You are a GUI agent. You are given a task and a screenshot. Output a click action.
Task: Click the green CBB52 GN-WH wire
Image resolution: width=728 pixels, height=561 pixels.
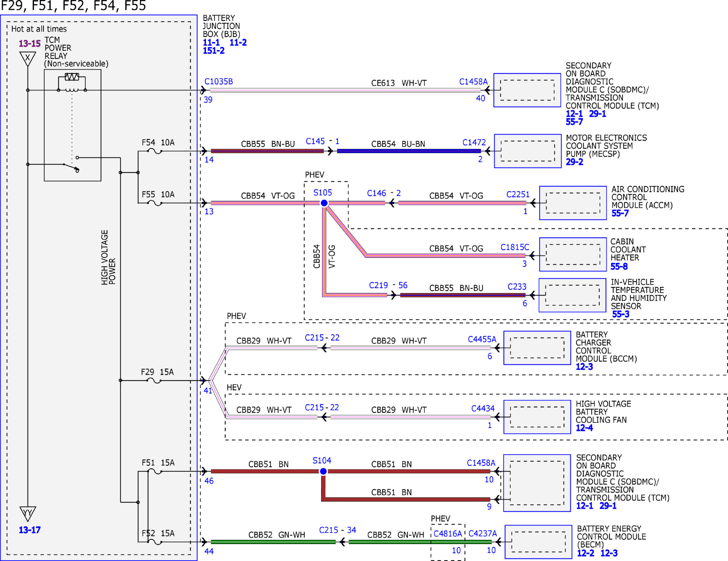(273, 542)
